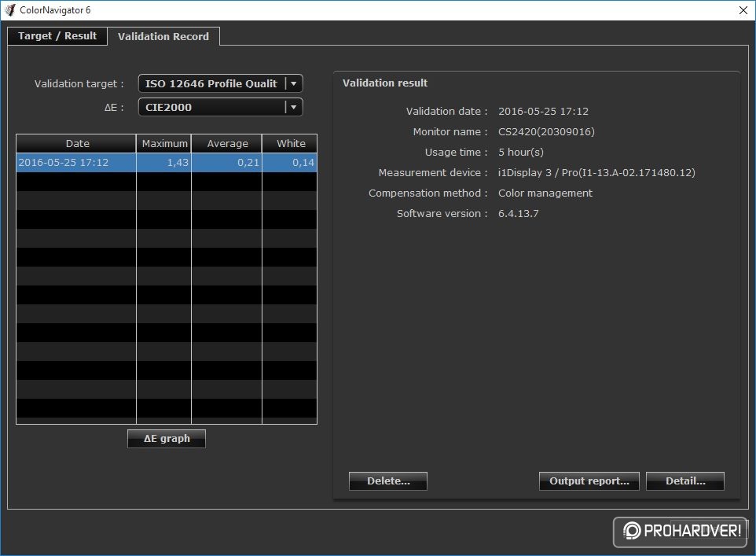Open the ΔE CIE2000 dropdown

pos(220,107)
